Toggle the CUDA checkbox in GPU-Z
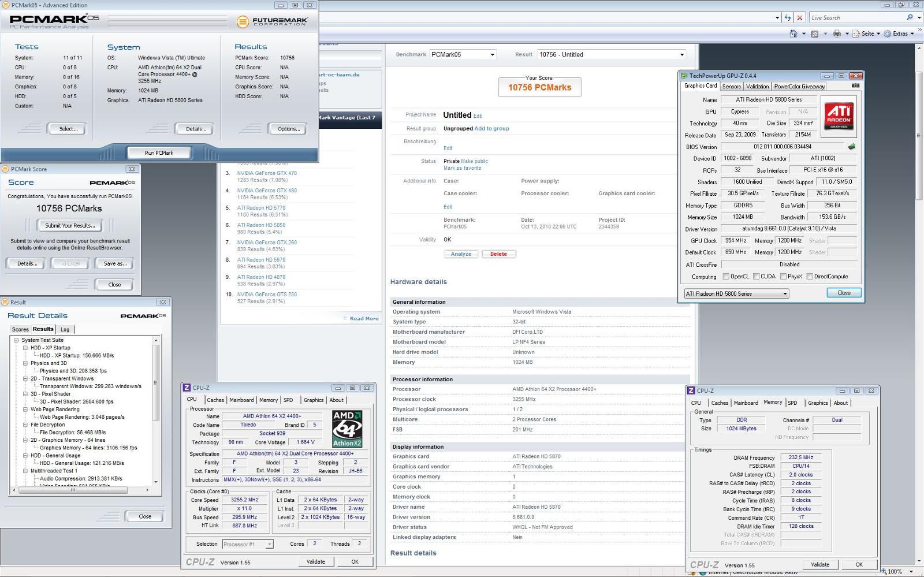The width and height of the screenshot is (924, 577). pos(756,277)
